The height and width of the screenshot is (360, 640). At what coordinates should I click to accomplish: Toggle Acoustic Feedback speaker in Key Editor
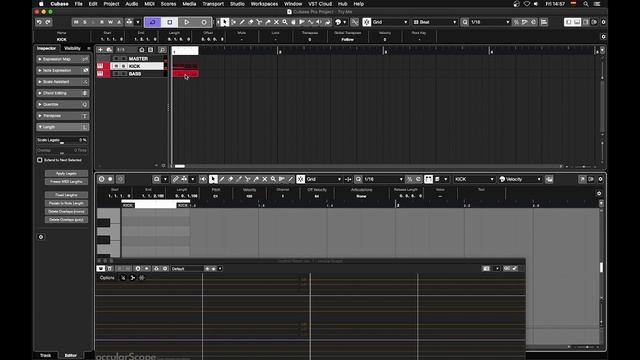click(203, 179)
